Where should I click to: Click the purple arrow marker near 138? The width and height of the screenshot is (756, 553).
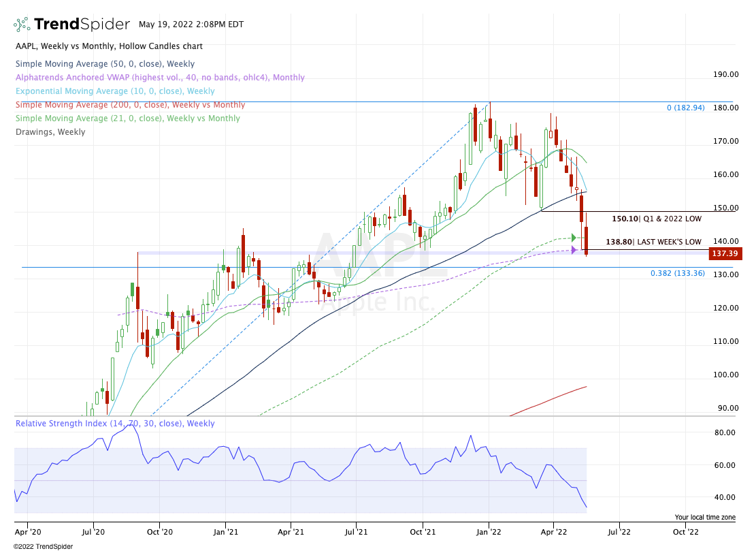(574, 250)
